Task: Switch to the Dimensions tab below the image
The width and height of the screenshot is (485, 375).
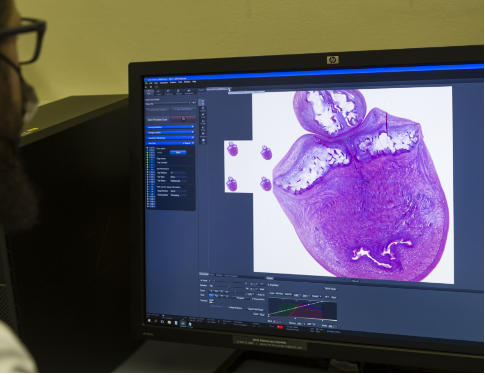Action: tap(204, 274)
